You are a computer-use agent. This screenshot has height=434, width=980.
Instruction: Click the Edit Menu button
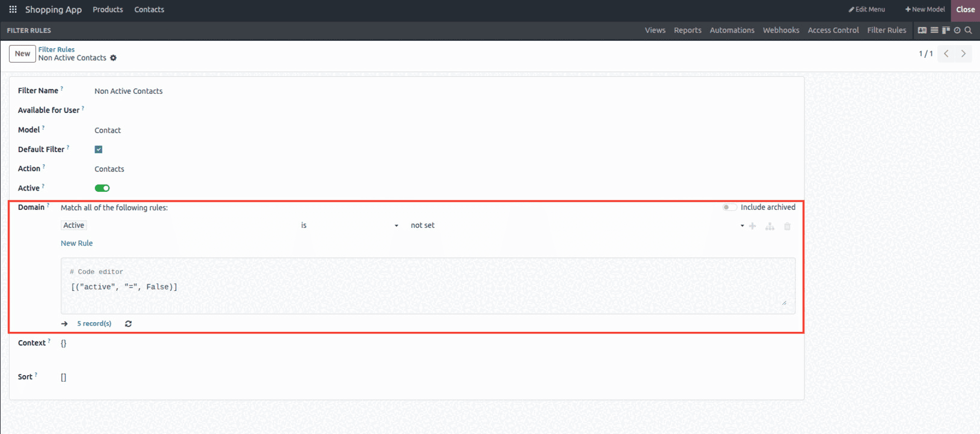tap(866, 10)
